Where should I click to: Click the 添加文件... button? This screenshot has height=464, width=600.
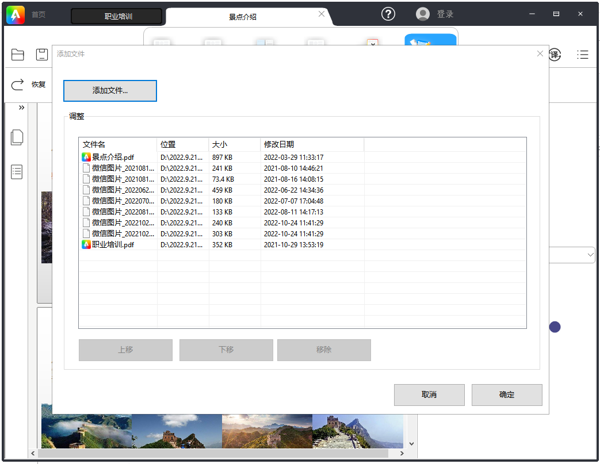[x=110, y=90]
